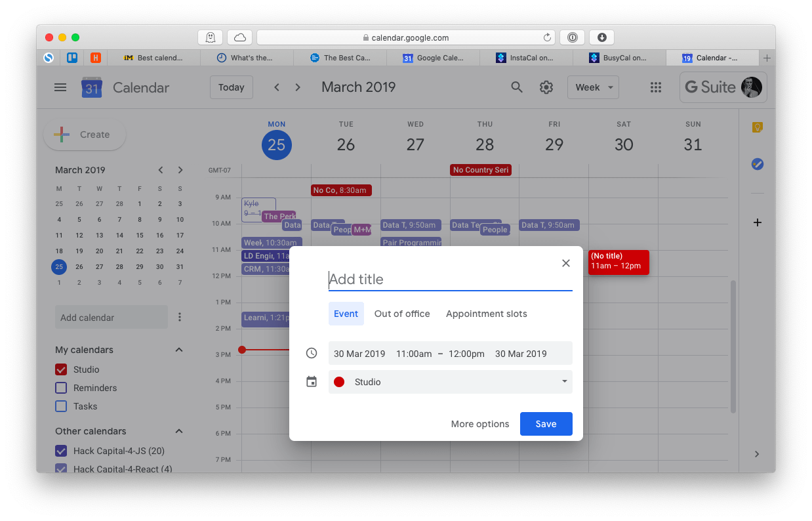This screenshot has width=812, height=521.
Task: Click Safari reload page icon
Action: pos(547,37)
